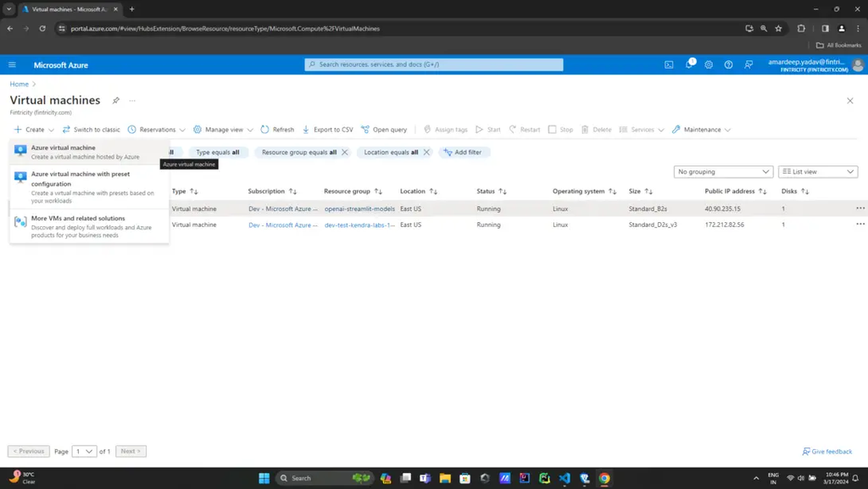Send feedback using the feedback icon
The height and width of the screenshot is (489, 868).
pos(748,64)
